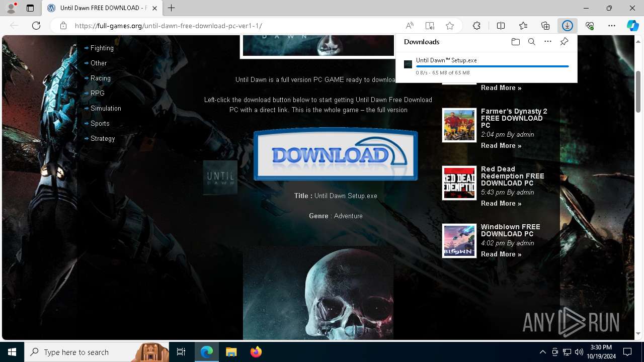Open Task View on taskbar
This screenshot has width=644, height=362.
coord(181,352)
